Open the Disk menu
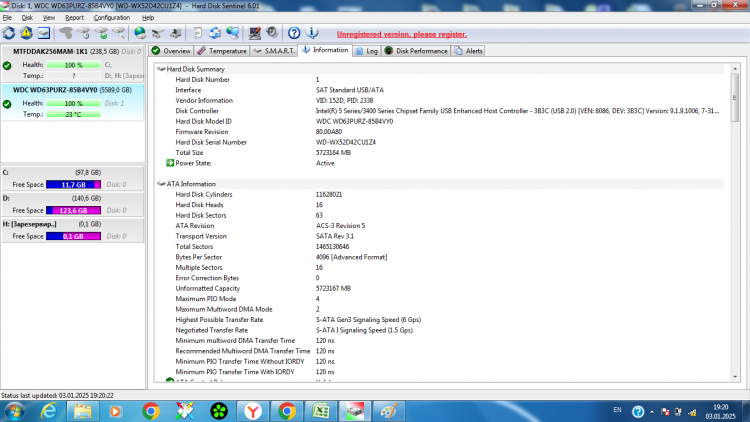 coord(27,18)
